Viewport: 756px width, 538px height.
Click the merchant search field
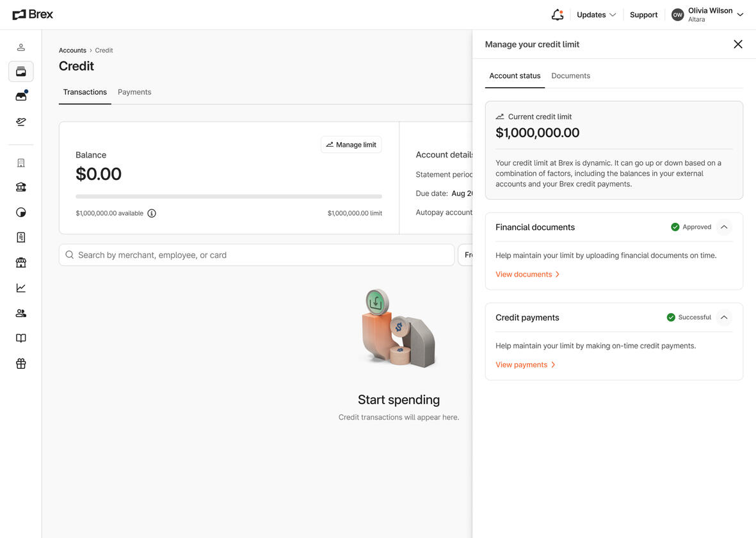[x=256, y=254]
